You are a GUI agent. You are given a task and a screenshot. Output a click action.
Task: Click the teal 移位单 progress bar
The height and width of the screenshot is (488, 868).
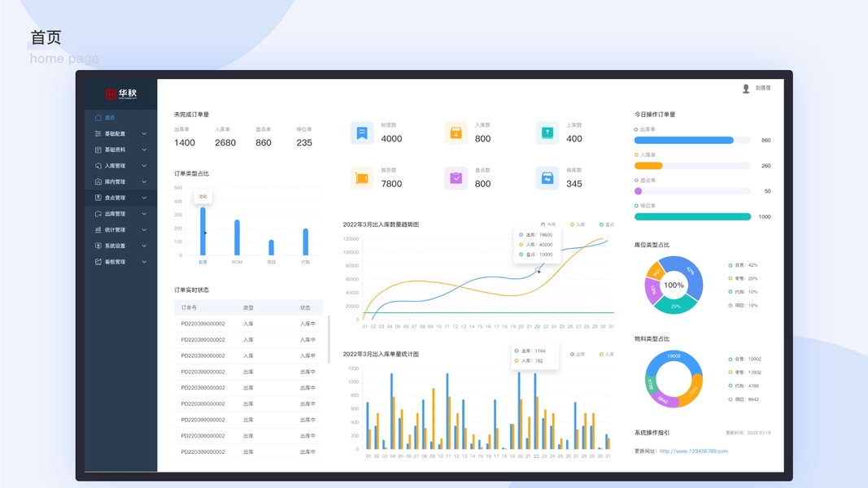692,217
